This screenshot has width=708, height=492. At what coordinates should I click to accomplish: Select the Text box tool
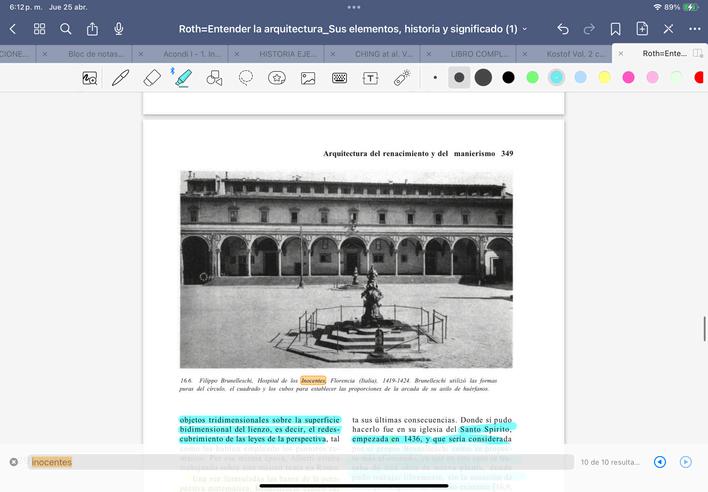pyautogui.click(x=370, y=78)
